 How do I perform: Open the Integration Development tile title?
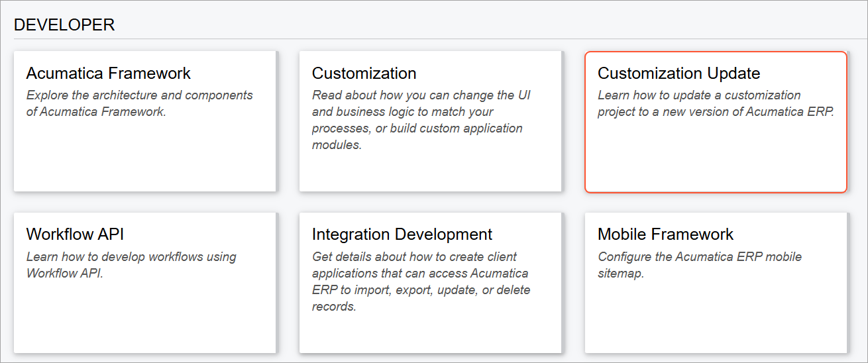(x=402, y=234)
